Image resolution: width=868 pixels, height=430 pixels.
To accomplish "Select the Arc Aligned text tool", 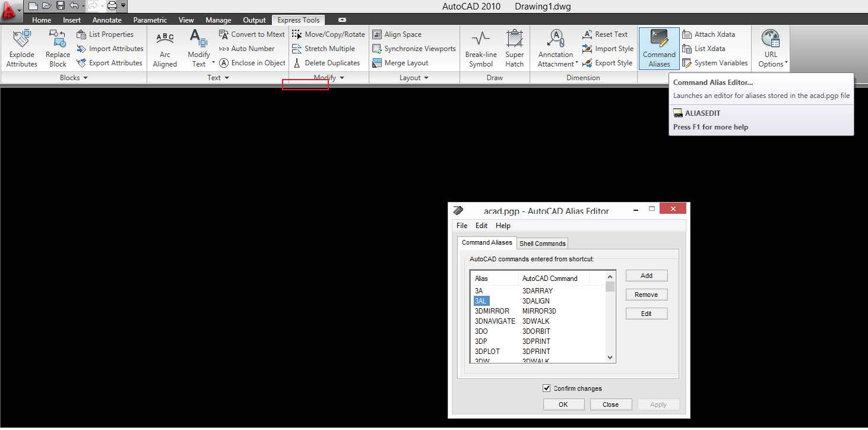I will pyautogui.click(x=165, y=48).
